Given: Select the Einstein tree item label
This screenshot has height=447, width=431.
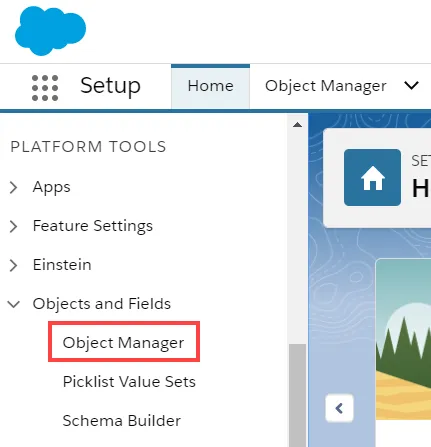Looking at the screenshot, I should coord(62,265).
